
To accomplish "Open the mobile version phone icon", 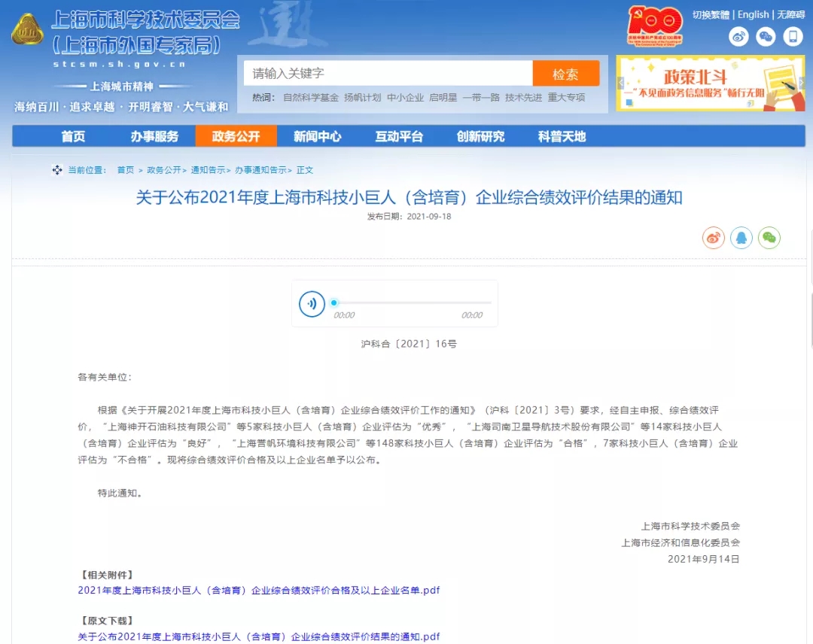I will [x=793, y=36].
